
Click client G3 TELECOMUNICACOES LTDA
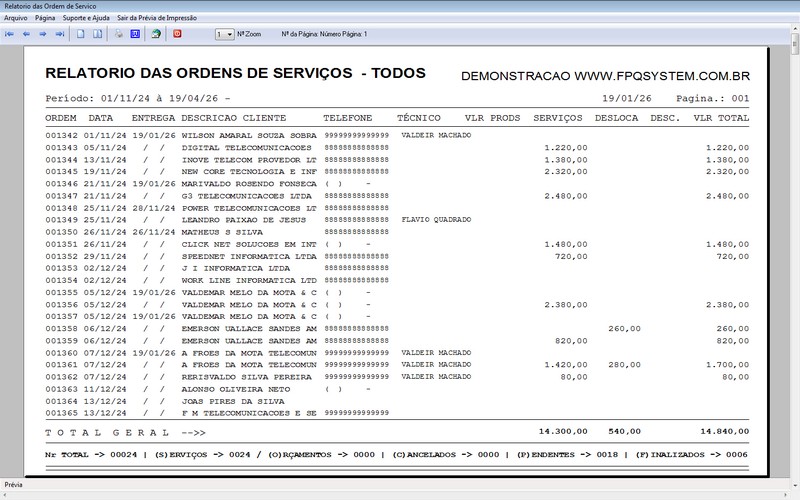click(x=246, y=196)
